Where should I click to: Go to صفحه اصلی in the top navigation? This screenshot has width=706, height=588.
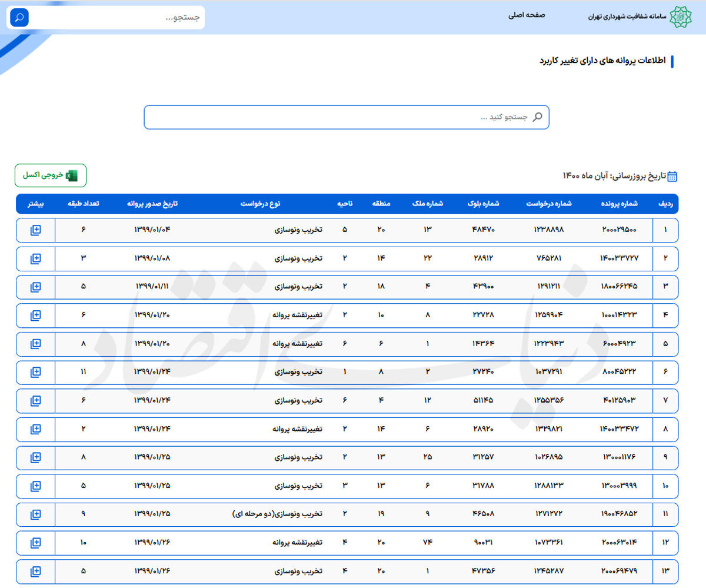pos(527,15)
